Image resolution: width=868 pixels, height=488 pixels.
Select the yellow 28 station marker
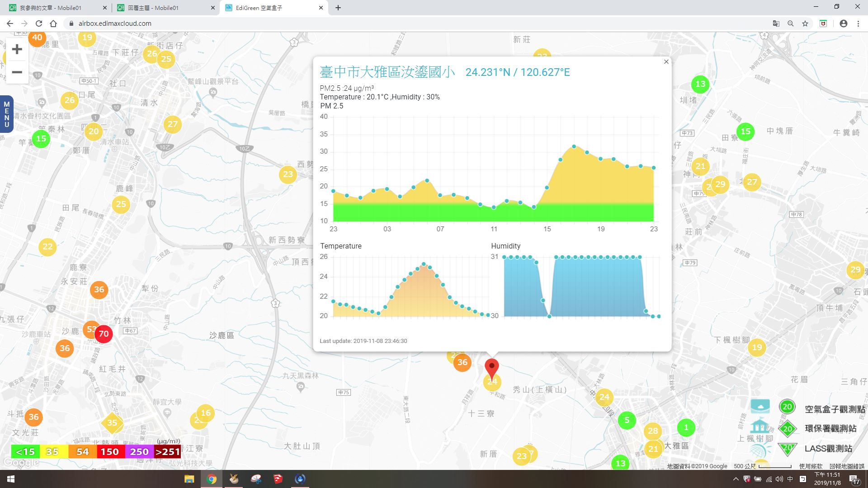pos(653,431)
